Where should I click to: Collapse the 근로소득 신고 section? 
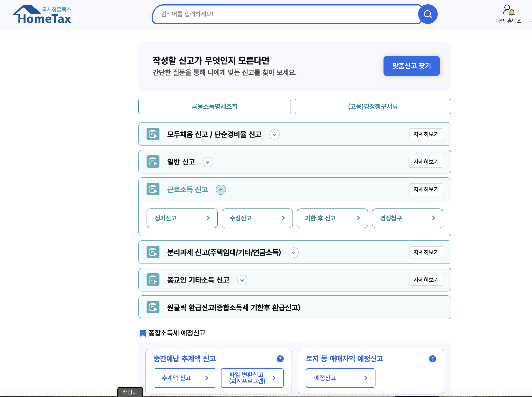[221, 190]
